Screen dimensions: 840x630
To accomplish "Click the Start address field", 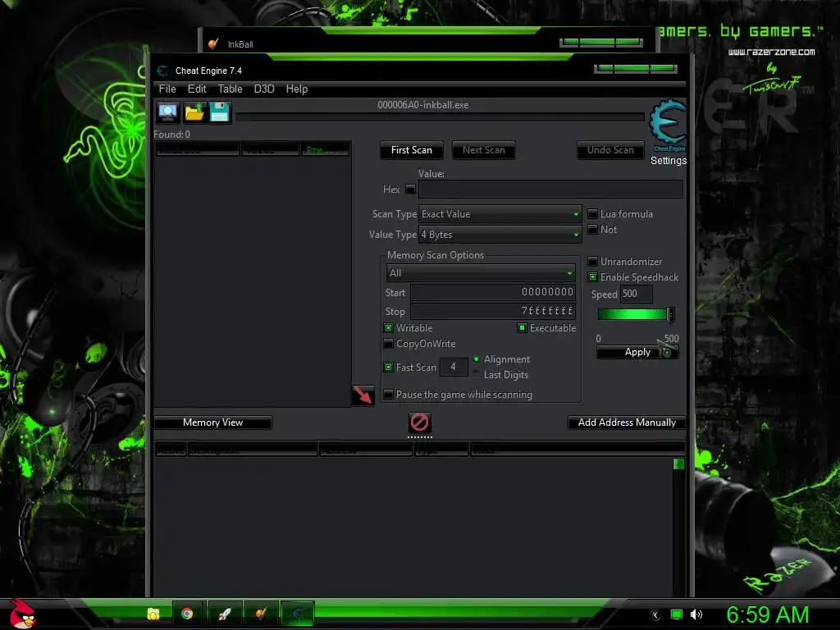I will 493,292.
